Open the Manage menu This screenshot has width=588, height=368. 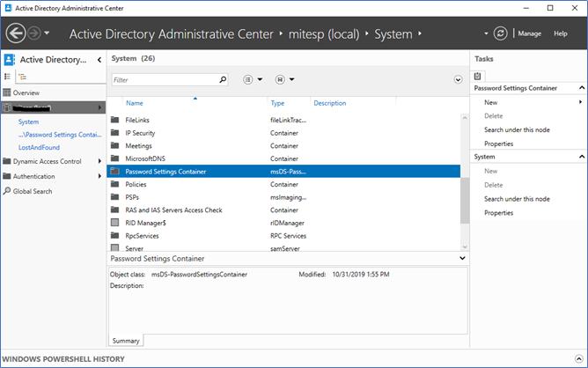click(x=530, y=33)
